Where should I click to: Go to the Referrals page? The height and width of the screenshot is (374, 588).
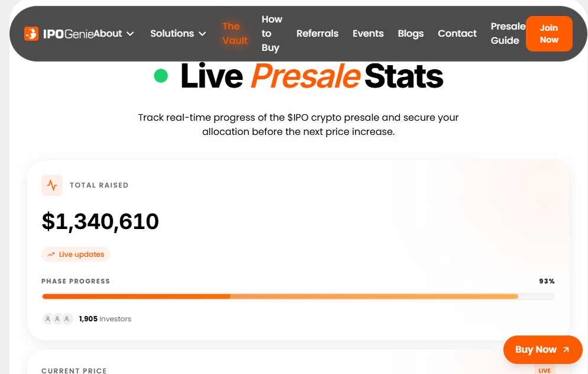(x=317, y=34)
